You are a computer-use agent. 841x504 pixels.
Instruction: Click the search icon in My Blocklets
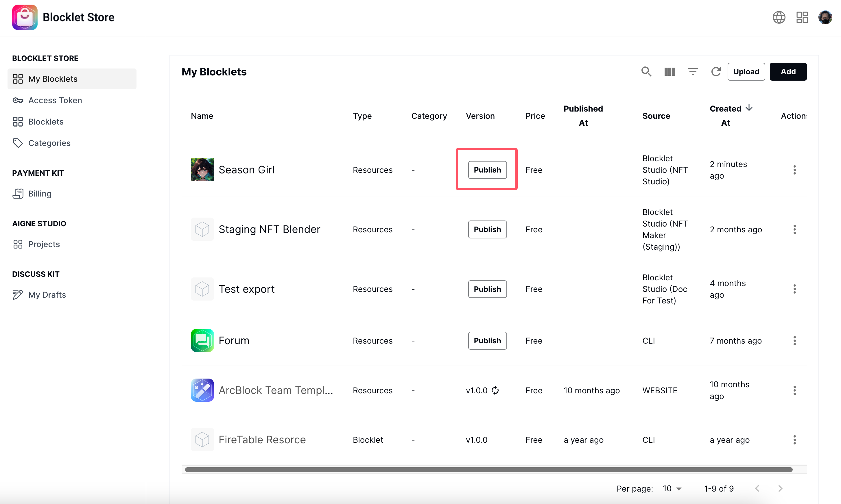(646, 72)
